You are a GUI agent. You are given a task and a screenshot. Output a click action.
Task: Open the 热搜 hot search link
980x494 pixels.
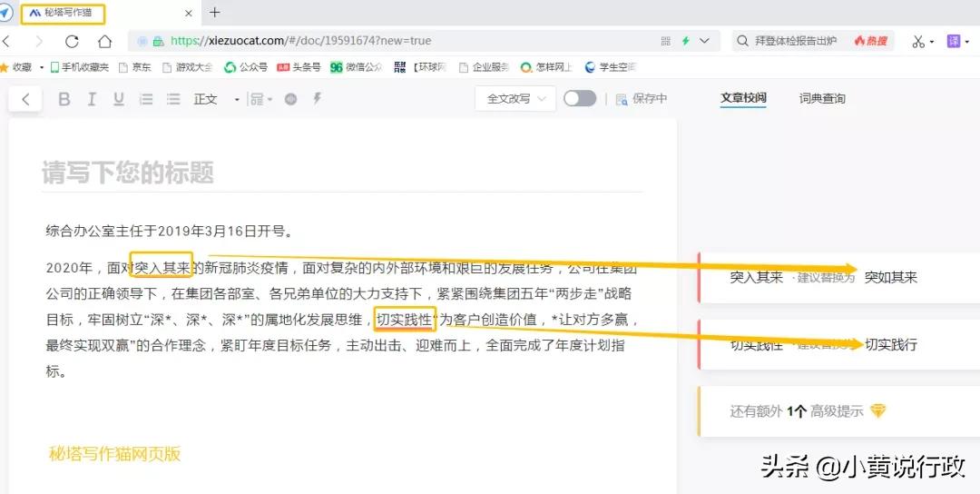(871, 41)
